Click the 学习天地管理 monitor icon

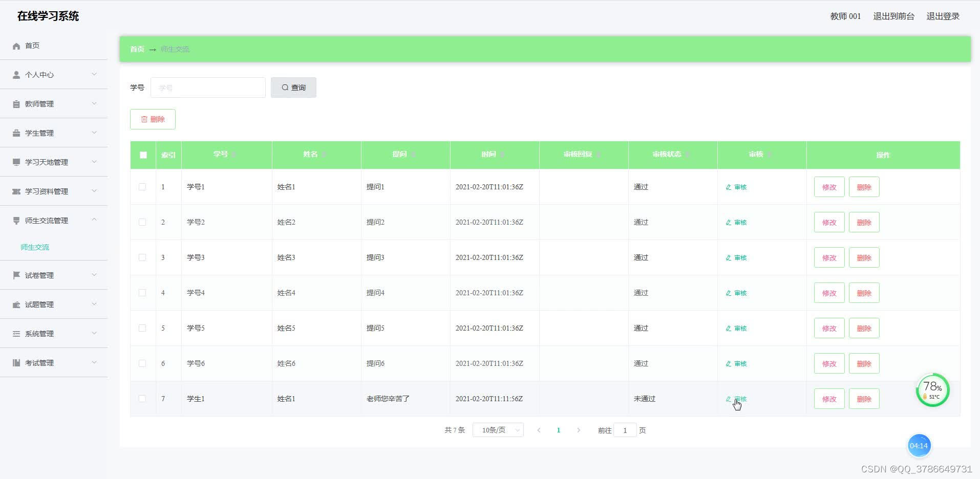point(16,162)
